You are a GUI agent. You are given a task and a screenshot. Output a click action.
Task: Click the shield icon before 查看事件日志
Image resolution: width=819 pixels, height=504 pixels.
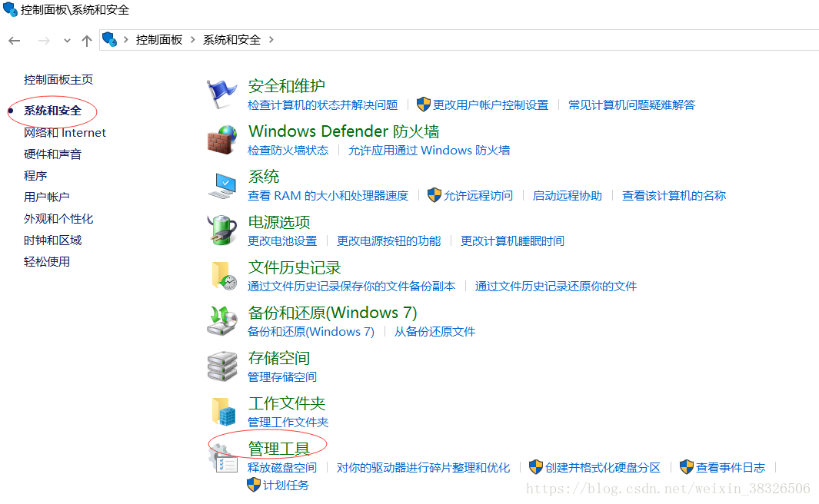tap(686, 467)
